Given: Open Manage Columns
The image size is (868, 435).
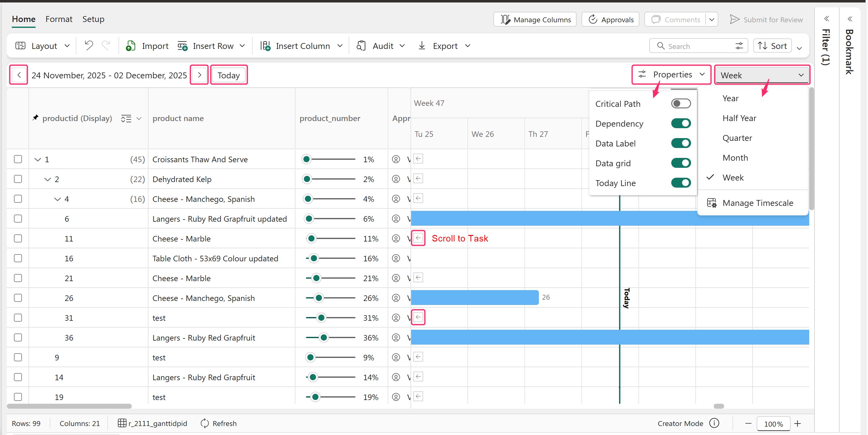Looking at the screenshot, I should coord(535,20).
